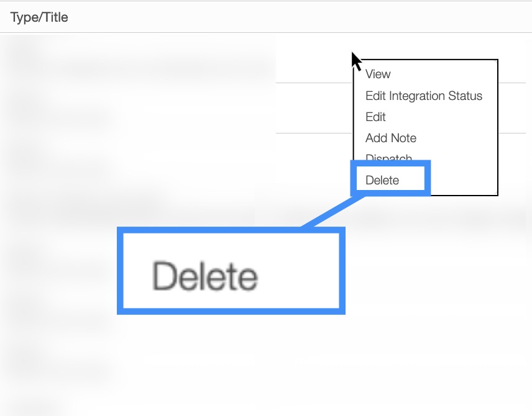
Task: Click Edit in the context menu
Action: (375, 117)
